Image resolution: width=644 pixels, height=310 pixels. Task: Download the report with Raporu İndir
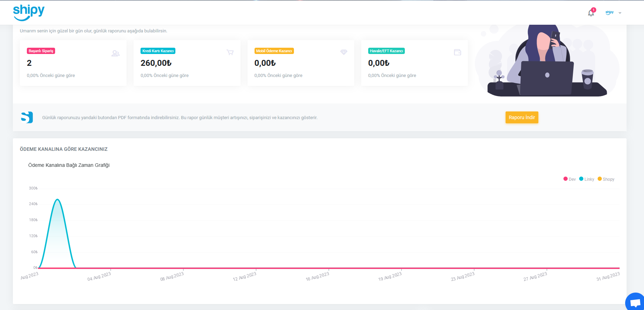tap(522, 117)
